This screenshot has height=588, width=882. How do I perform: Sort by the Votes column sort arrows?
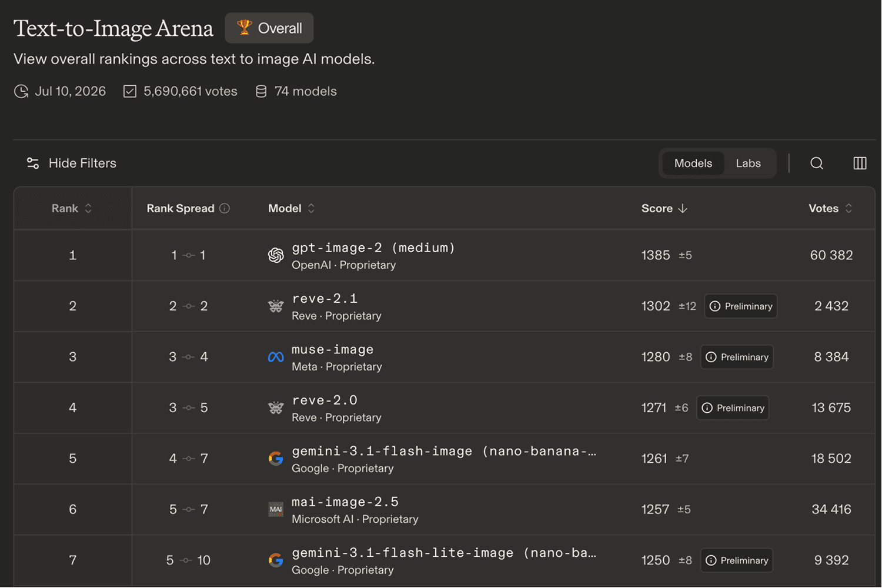(848, 208)
